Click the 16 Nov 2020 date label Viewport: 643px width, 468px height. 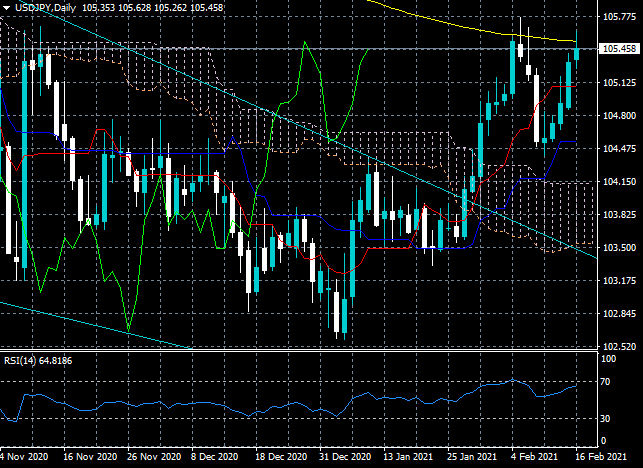[90, 457]
